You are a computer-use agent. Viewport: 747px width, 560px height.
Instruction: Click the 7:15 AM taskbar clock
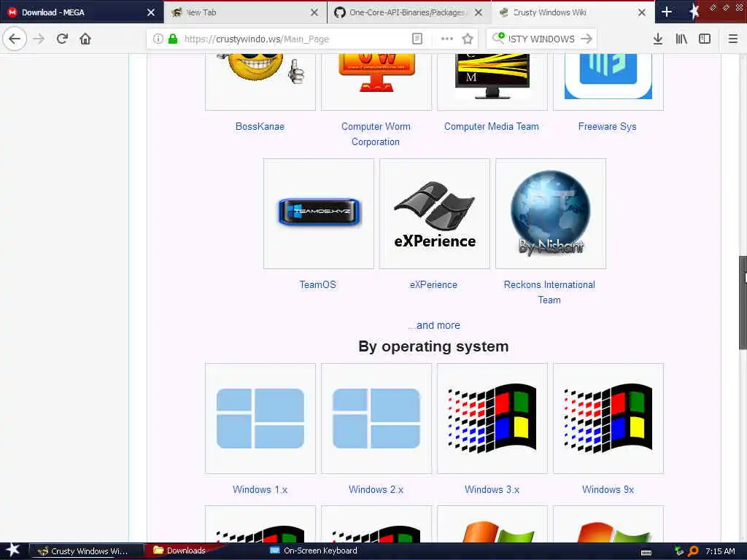[720, 551]
